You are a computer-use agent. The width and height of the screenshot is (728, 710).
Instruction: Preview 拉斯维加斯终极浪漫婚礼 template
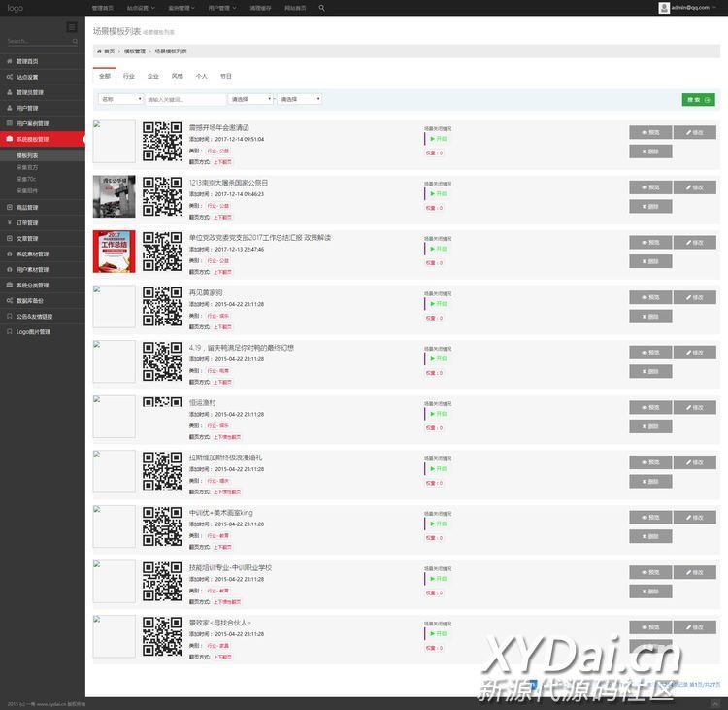pyautogui.click(x=650, y=462)
